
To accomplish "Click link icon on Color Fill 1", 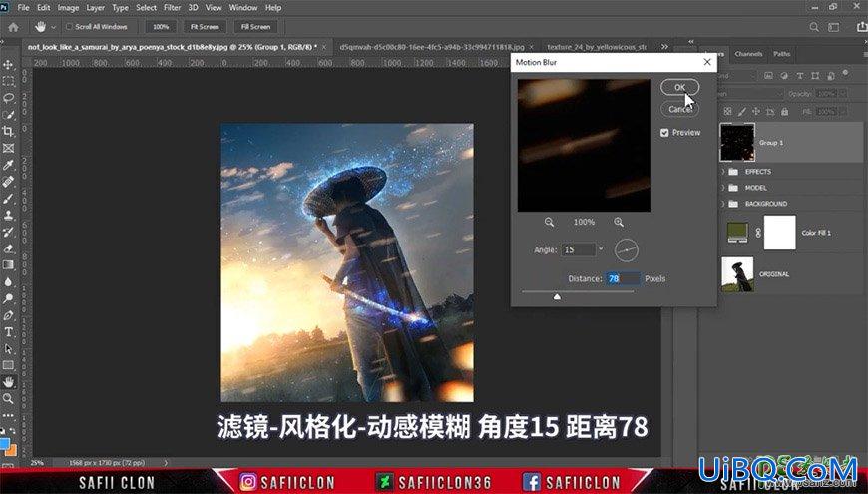I will pos(758,234).
